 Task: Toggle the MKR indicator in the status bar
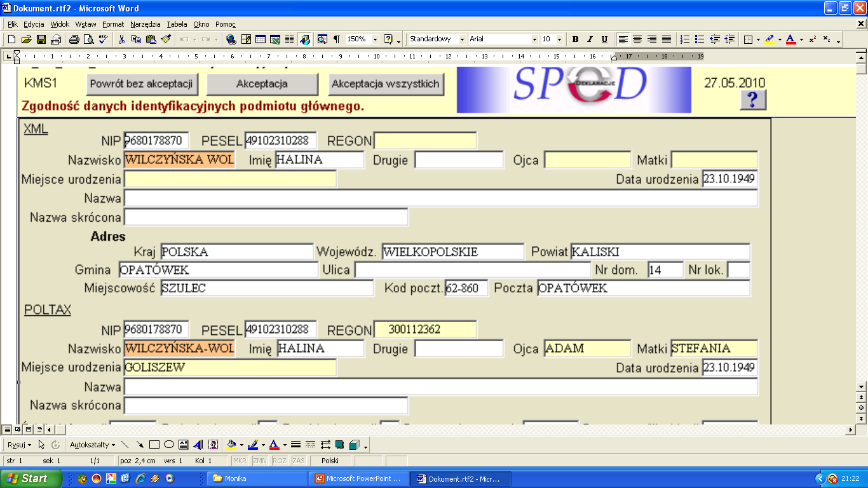coord(240,461)
